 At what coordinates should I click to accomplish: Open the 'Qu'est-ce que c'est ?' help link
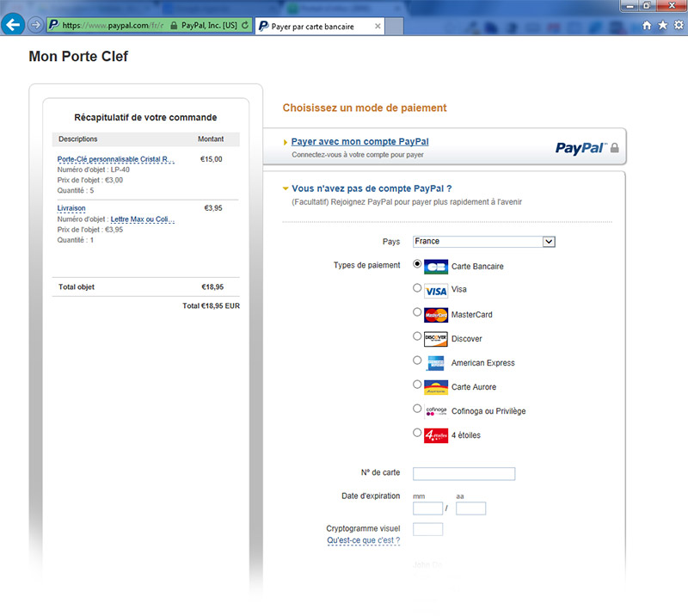[x=362, y=539]
